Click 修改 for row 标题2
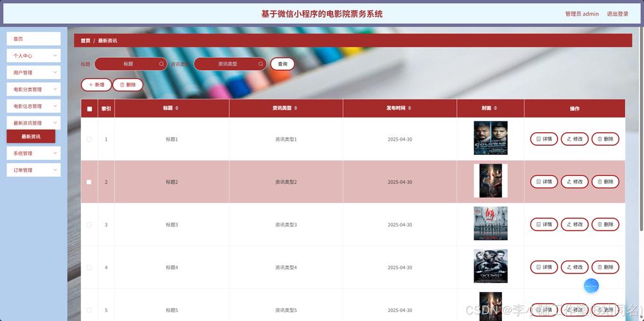644x321 pixels. tap(575, 182)
